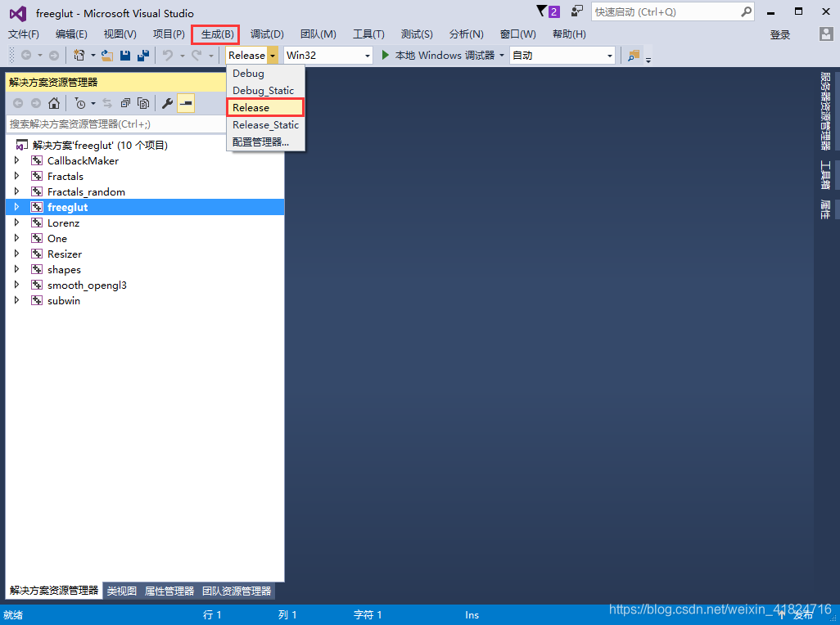Viewport: 840px width, 625px height.
Task: Click the Redo arrow icon
Action: (196, 55)
